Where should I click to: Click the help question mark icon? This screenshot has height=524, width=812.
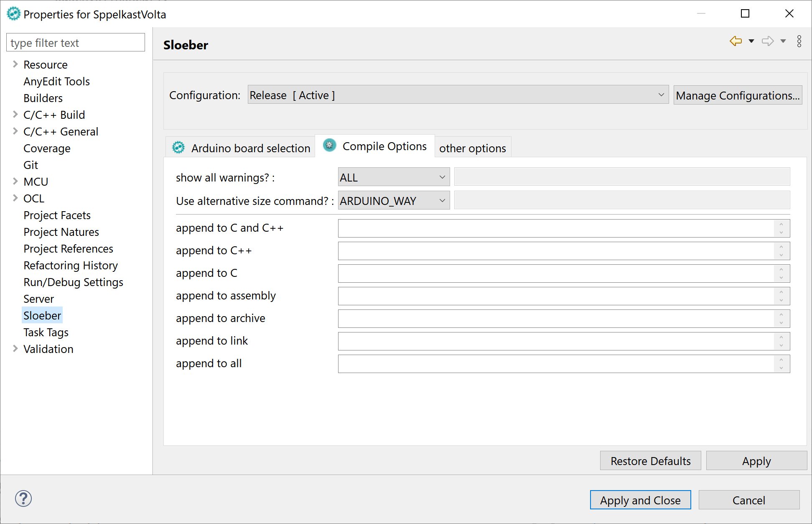click(23, 498)
